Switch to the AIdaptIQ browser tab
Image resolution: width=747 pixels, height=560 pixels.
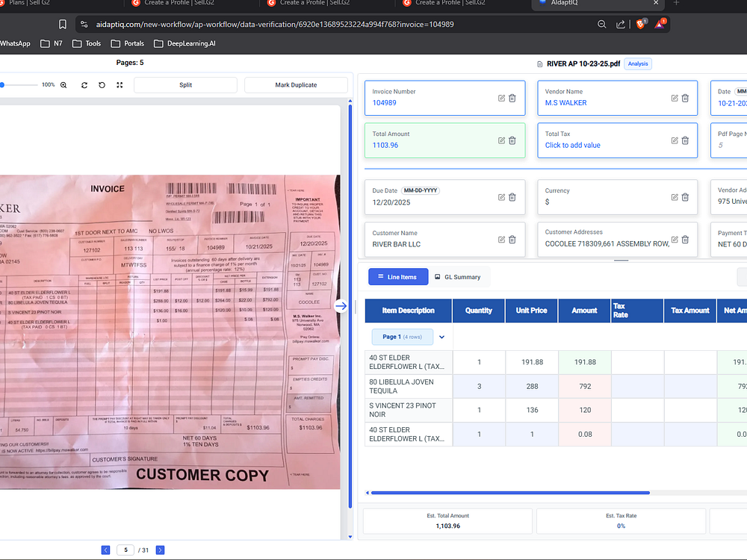tap(598, 3)
